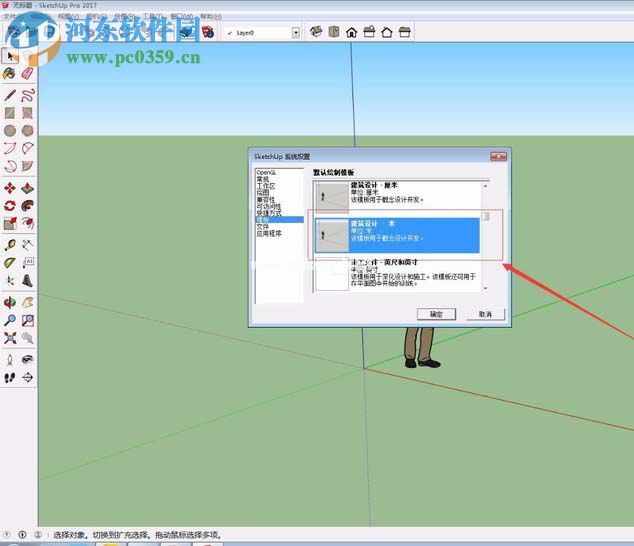
Task: Select 应用程序 in the preferences list
Action: (x=270, y=233)
